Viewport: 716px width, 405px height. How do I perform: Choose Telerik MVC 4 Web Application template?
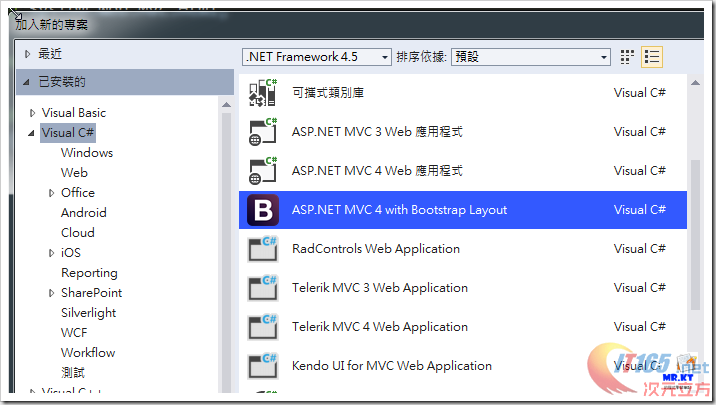pyautogui.click(x=463, y=327)
